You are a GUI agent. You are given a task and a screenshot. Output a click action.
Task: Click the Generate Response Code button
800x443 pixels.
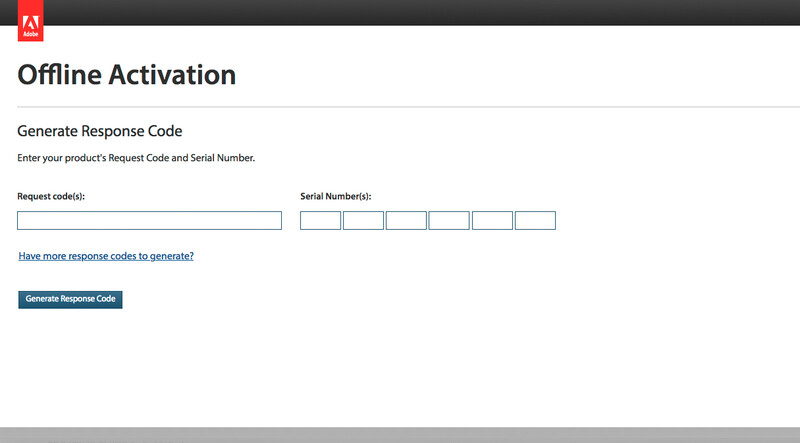click(x=70, y=300)
